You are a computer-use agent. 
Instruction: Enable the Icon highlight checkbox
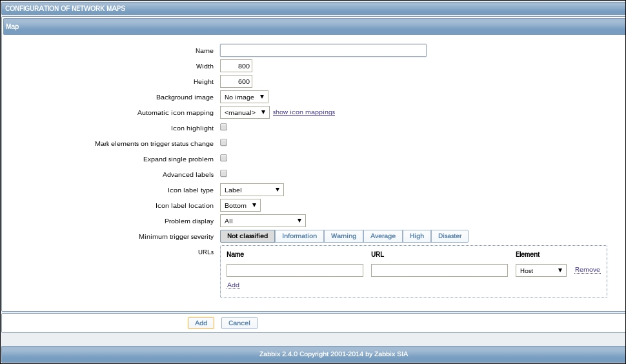(224, 127)
